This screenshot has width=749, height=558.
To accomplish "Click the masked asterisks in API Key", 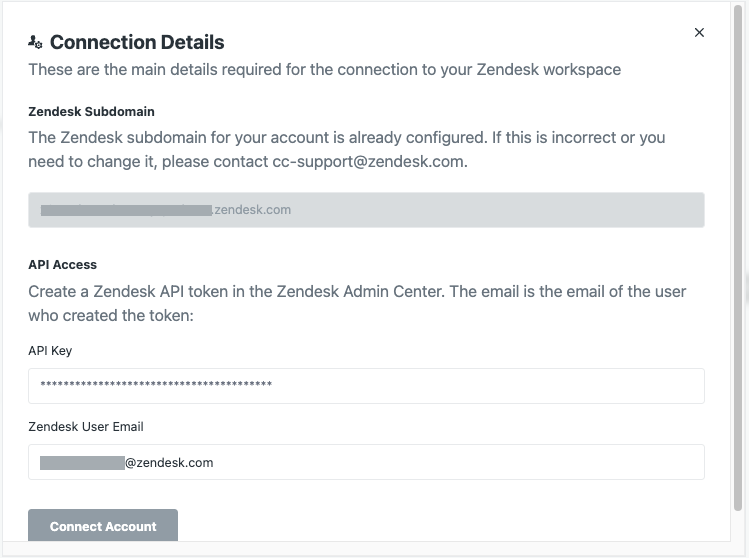I will tap(156, 386).
